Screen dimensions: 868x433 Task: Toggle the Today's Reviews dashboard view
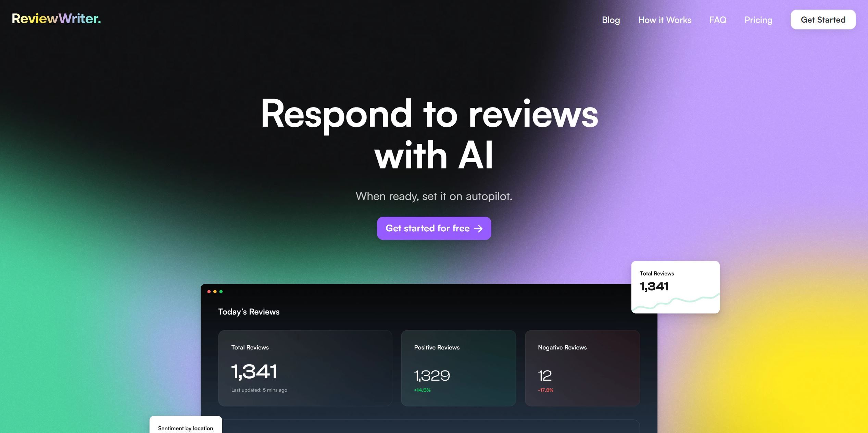(x=249, y=311)
